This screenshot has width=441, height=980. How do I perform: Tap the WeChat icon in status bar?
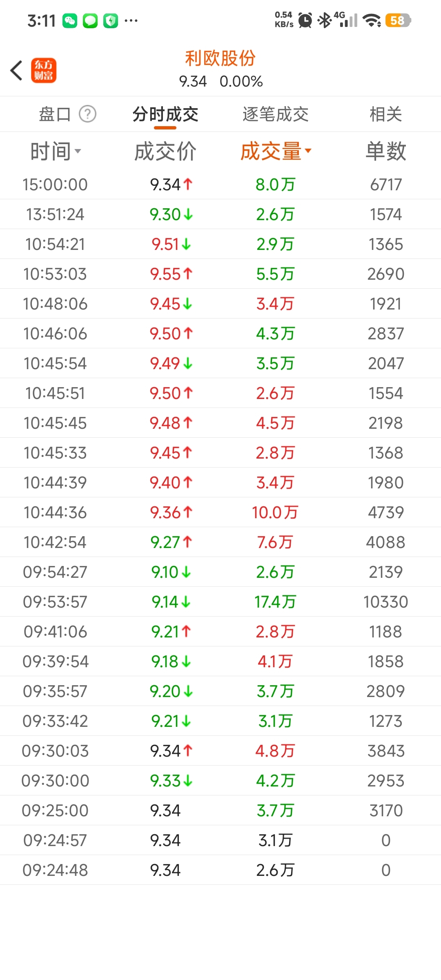tap(70, 20)
